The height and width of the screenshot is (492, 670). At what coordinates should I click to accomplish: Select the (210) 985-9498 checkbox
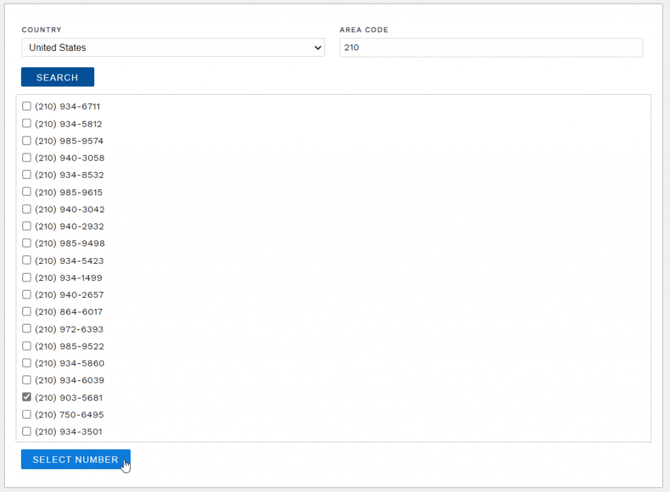pos(27,243)
